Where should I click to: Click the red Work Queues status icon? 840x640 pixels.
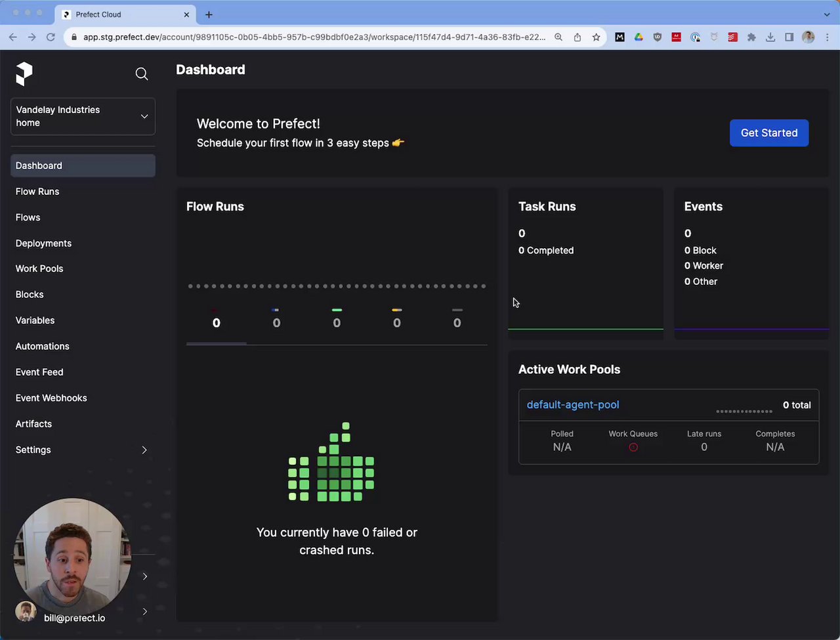coord(633,447)
